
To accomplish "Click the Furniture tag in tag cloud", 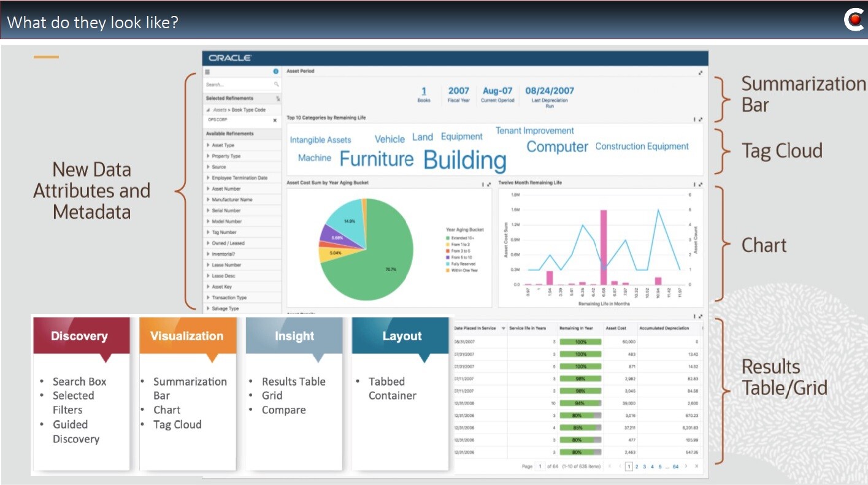I will [376, 159].
